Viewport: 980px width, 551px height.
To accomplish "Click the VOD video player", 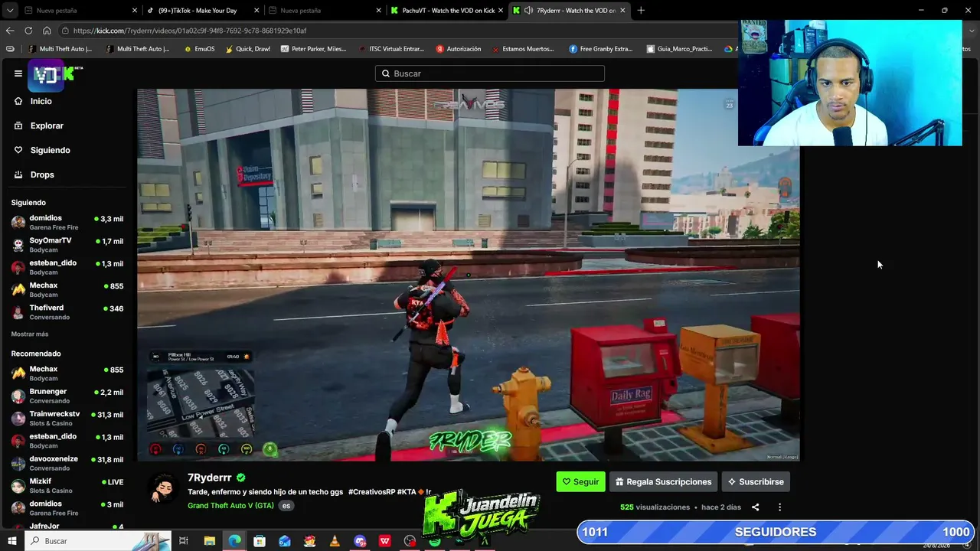I will (469, 275).
